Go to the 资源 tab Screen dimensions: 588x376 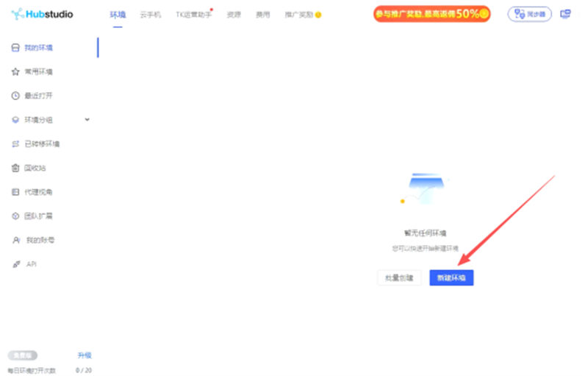click(234, 15)
